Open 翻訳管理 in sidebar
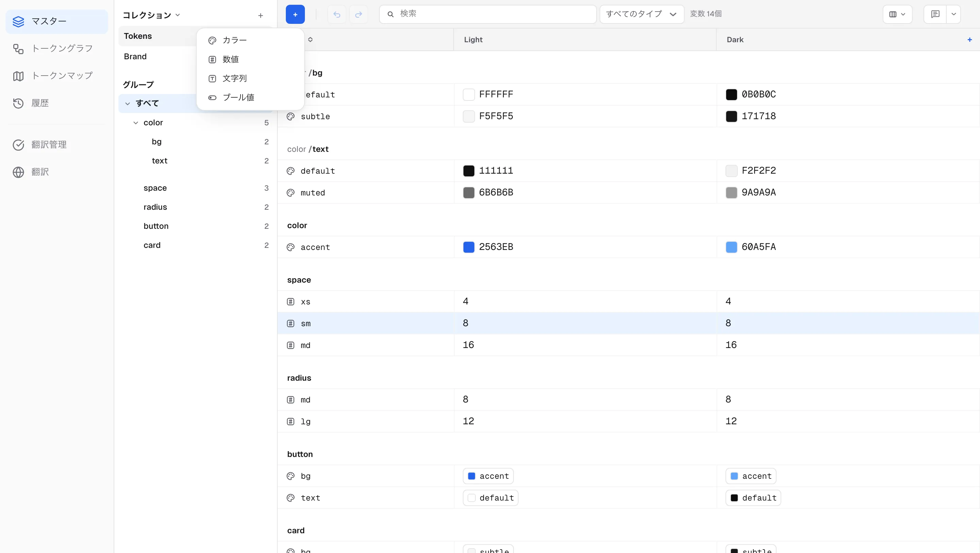The height and width of the screenshot is (553, 980). click(57, 145)
